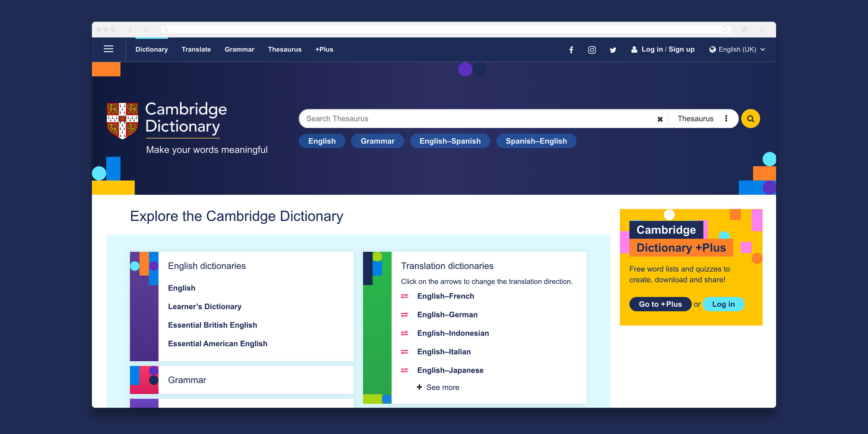Select the English–Spanish filter pill
Image resolution: width=868 pixels, height=434 pixels.
[x=450, y=141]
